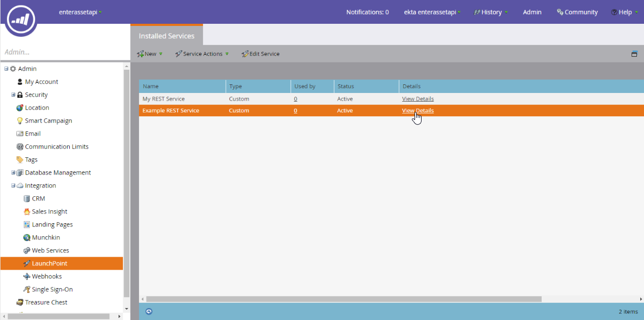This screenshot has height=320, width=644.
Task: Select the Munchkin icon in sidebar
Action: [x=27, y=237]
